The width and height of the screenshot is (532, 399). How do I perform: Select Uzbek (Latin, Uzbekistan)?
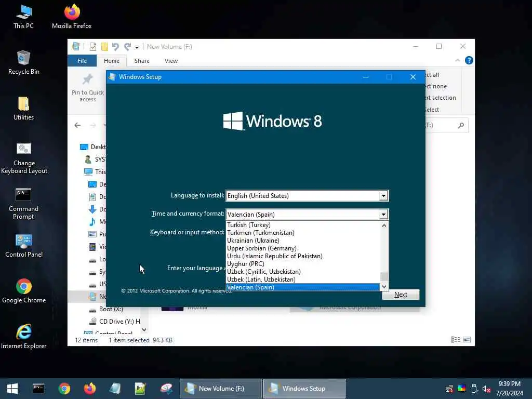pos(303,280)
